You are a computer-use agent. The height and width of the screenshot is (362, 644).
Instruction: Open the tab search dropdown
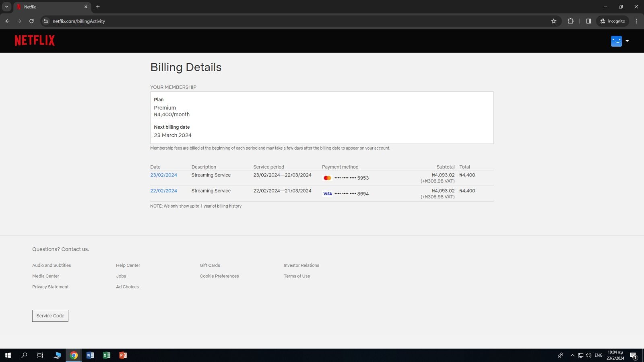[x=6, y=7]
